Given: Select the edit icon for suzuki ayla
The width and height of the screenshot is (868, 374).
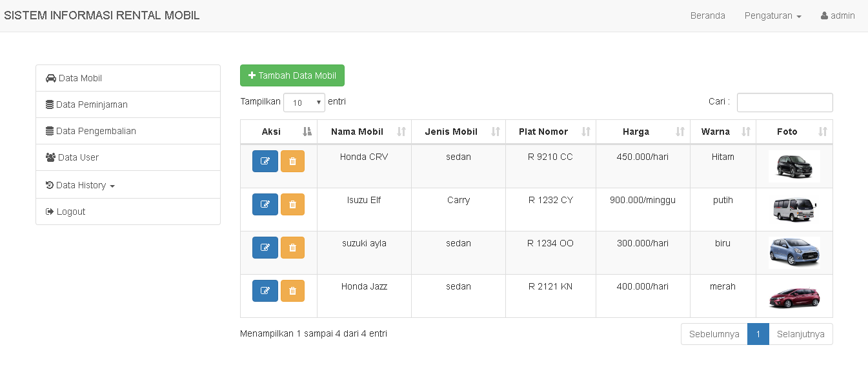Looking at the screenshot, I should point(265,248).
